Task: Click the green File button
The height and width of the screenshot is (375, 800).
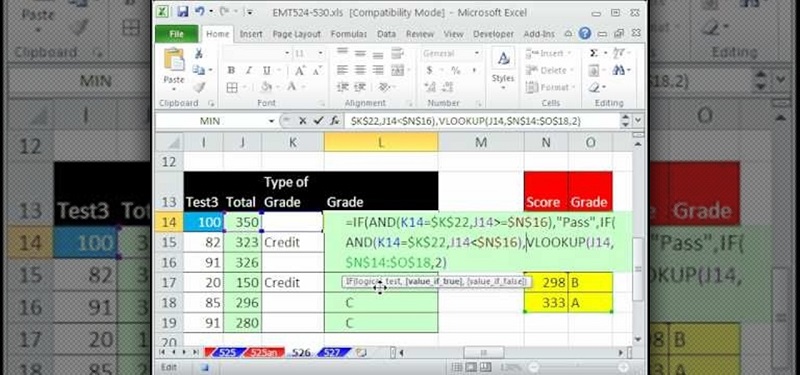Action: click(177, 34)
